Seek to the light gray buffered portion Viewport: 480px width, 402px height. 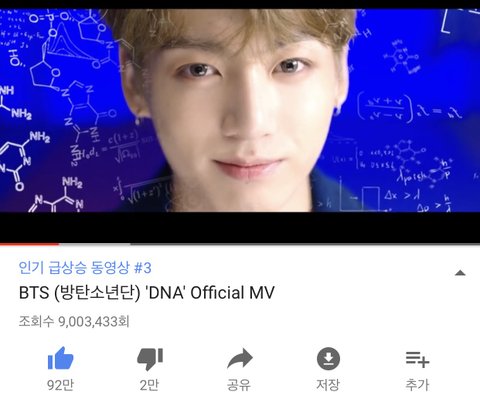pos(95,244)
